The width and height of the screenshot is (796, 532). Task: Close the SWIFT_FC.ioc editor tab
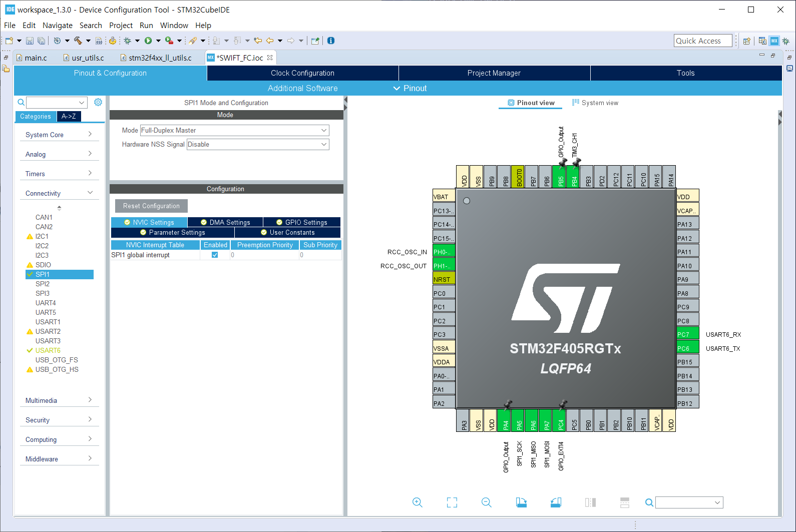point(270,58)
